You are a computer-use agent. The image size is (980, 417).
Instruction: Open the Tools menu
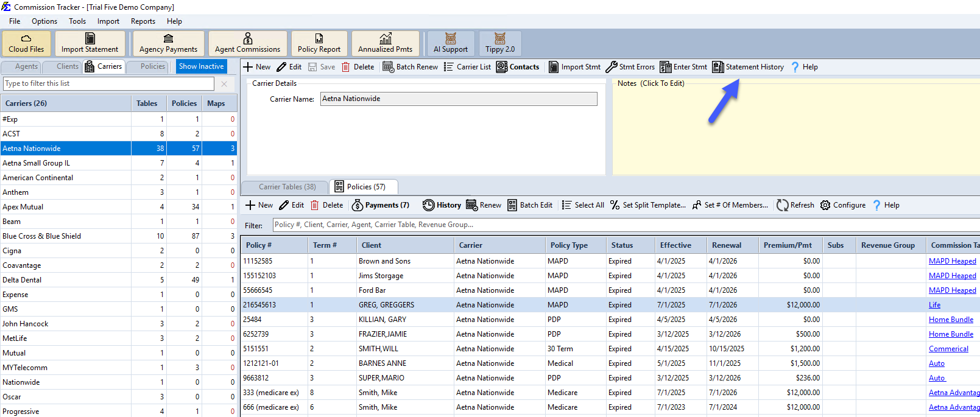pos(77,21)
